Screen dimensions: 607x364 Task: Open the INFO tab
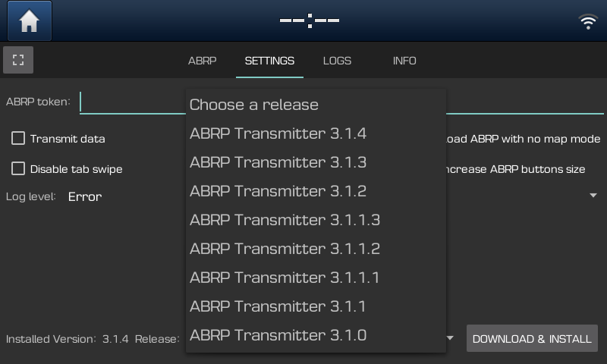click(404, 61)
